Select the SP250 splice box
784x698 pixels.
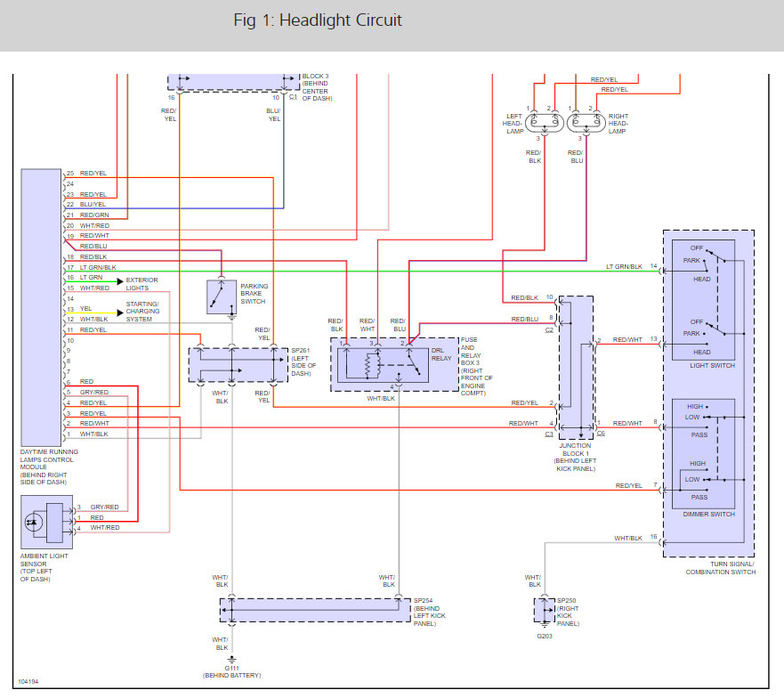tap(545, 610)
